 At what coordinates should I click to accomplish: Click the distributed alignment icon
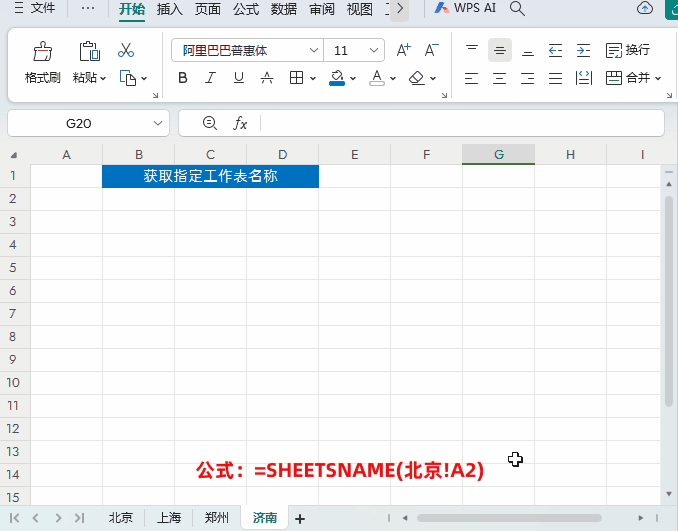[x=584, y=78]
